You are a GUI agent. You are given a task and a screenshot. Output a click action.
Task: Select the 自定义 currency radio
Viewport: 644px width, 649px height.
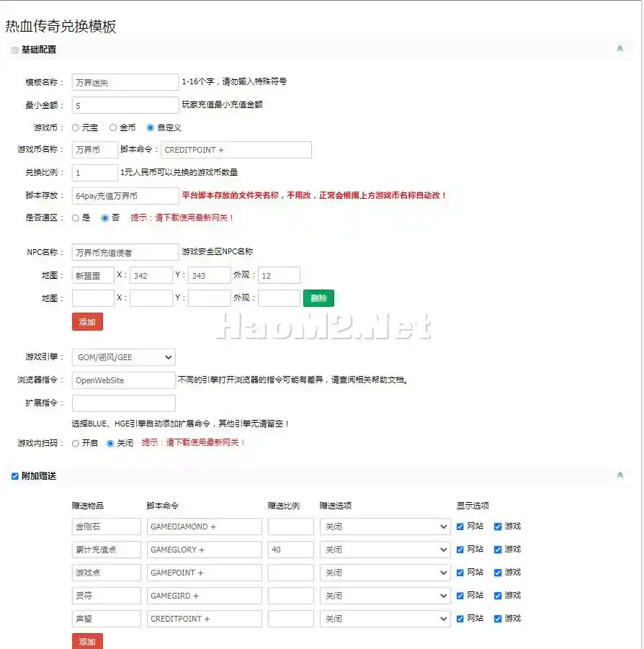point(151,128)
